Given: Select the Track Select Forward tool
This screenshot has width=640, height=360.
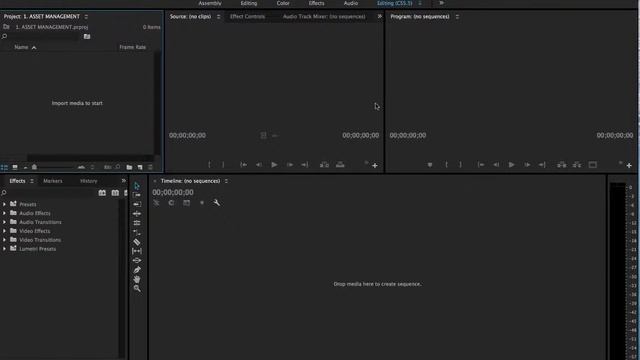Looking at the screenshot, I should (x=137, y=195).
